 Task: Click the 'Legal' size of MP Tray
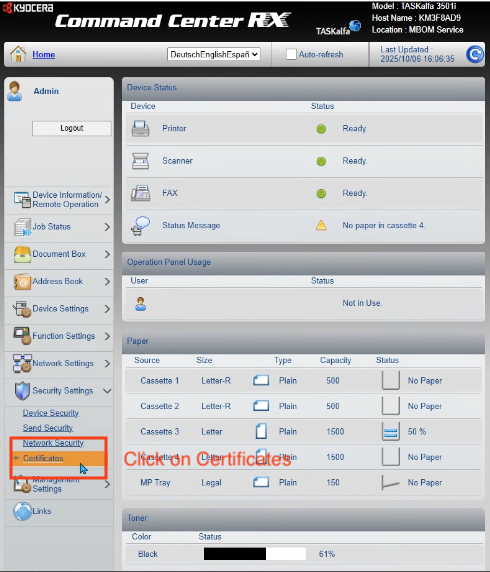212,483
